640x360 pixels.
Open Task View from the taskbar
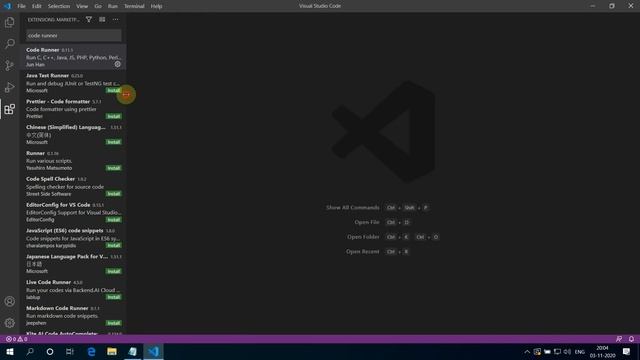70,351
